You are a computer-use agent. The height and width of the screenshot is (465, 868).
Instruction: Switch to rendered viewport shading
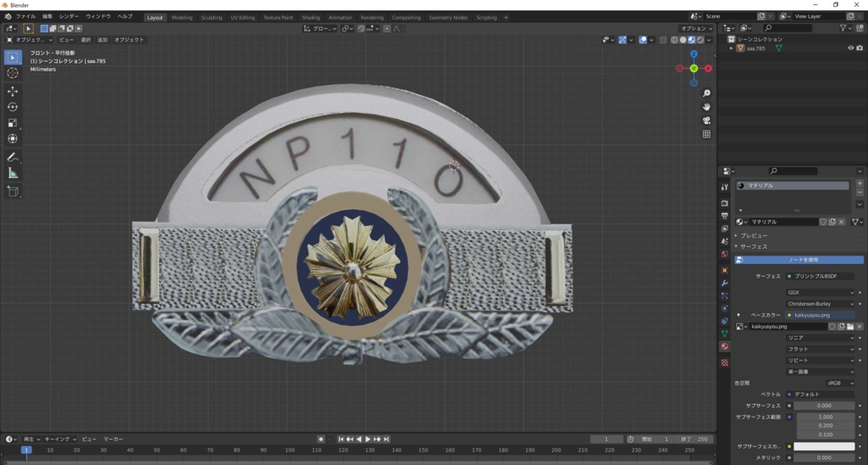[x=700, y=40]
